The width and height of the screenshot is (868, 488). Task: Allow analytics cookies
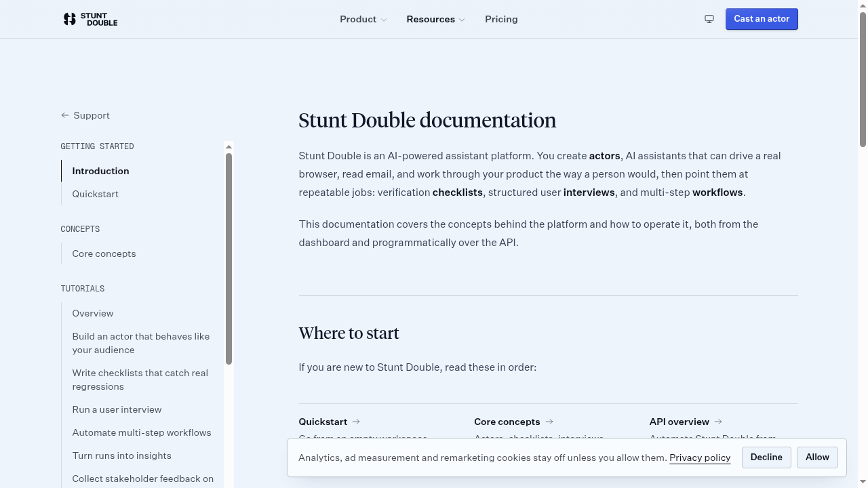click(817, 457)
